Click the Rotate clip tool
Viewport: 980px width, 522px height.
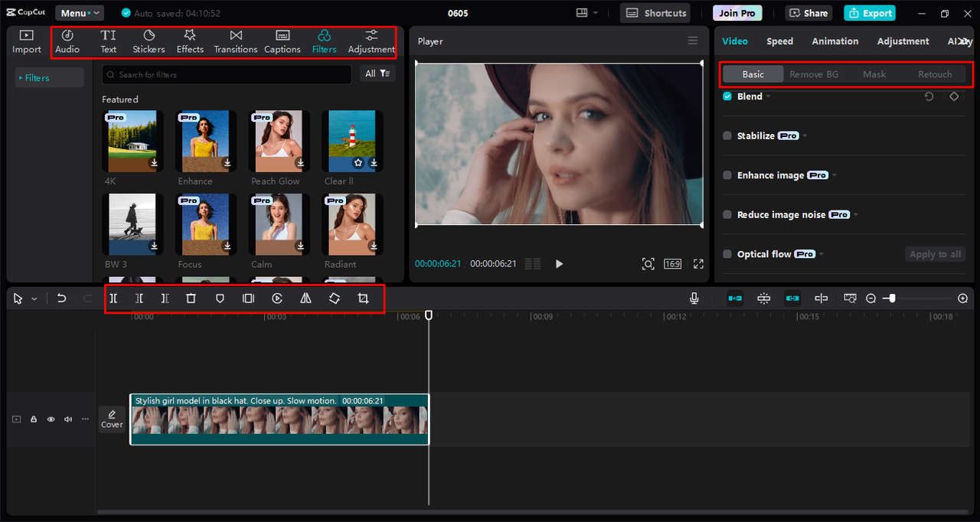[x=335, y=299]
